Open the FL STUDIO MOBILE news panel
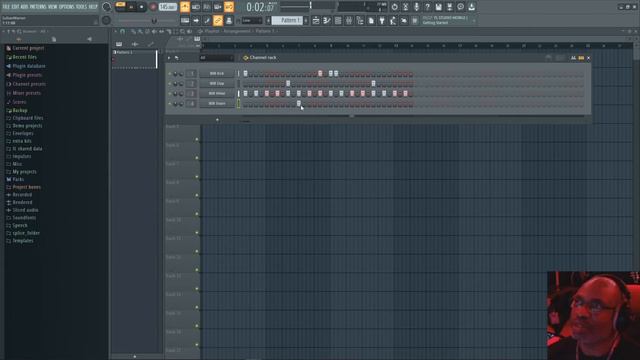640x360 pixels. pos(449,20)
